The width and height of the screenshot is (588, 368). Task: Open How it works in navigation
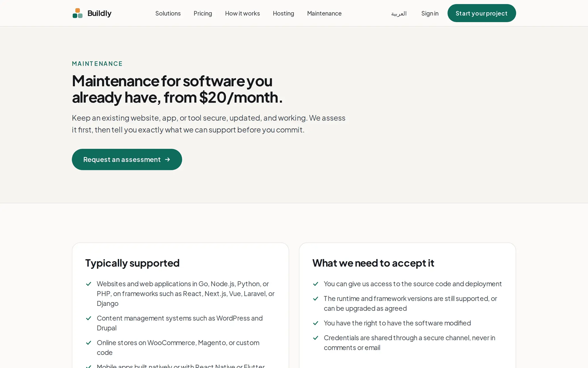click(x=242, y=13)
